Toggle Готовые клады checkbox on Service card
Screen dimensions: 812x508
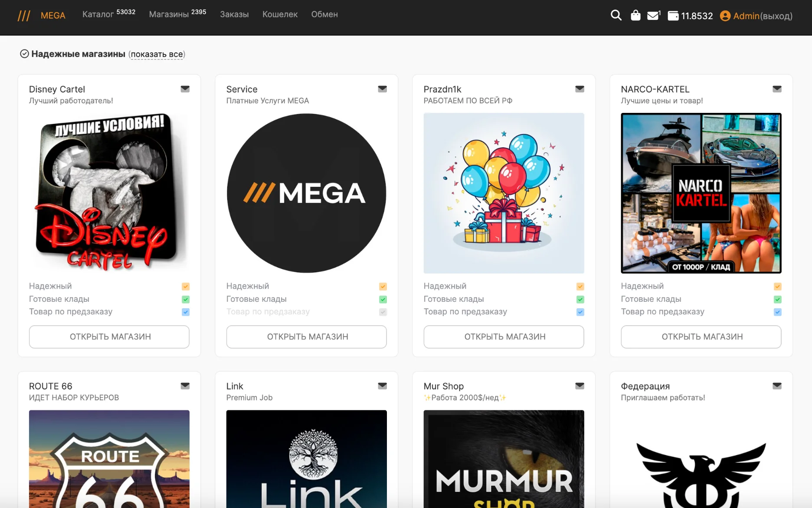[x=383, y=300]
